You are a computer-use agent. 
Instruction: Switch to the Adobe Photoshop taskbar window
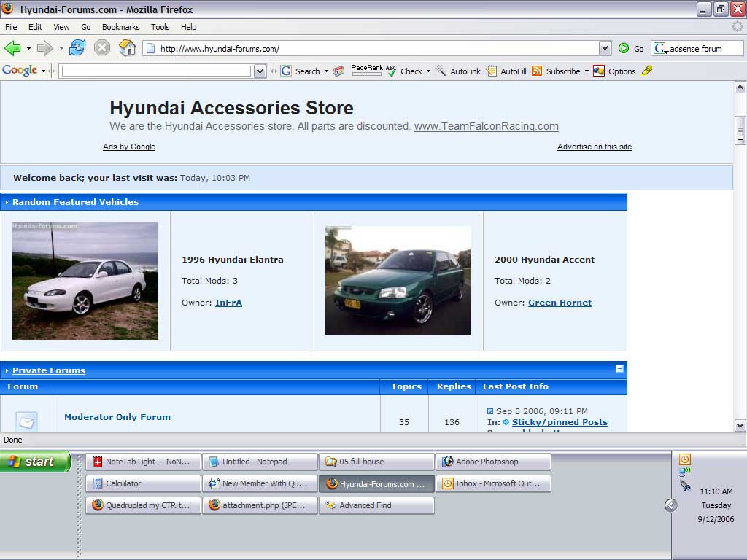click(493, 462)
